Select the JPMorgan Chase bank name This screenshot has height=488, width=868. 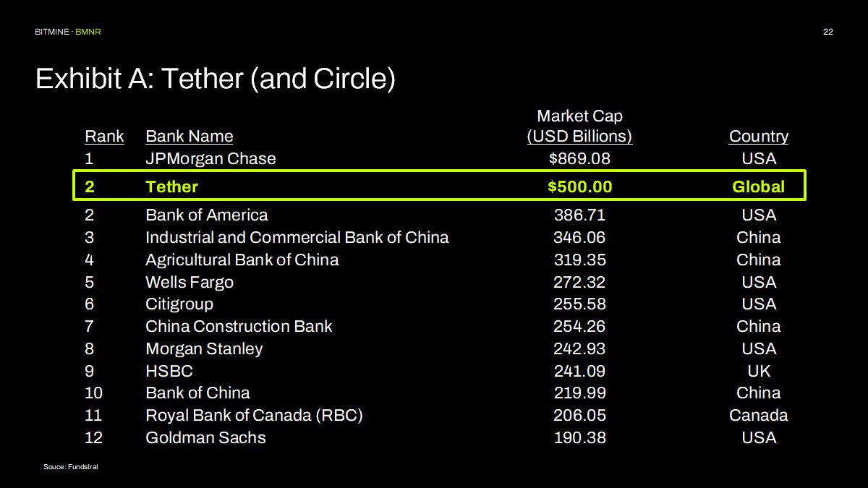[210, 158]
